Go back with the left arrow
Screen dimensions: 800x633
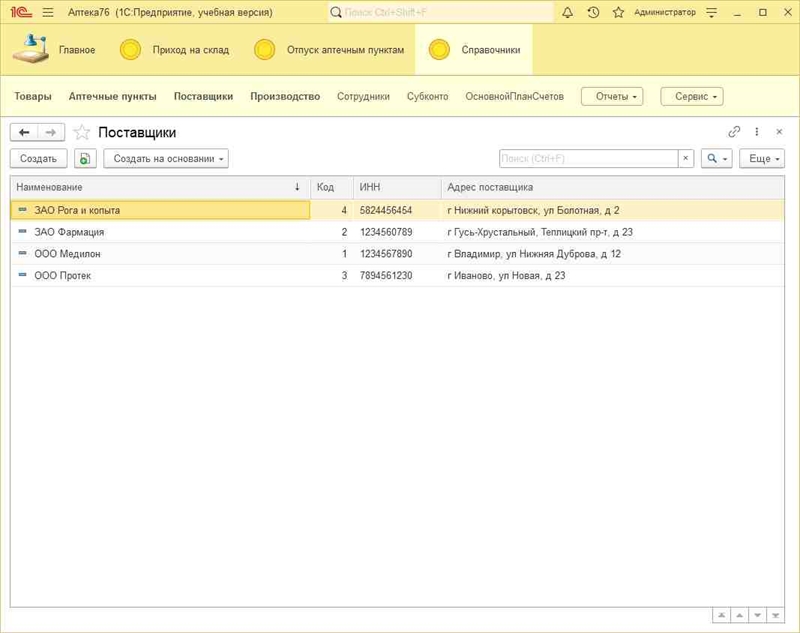tap(24, 133)
